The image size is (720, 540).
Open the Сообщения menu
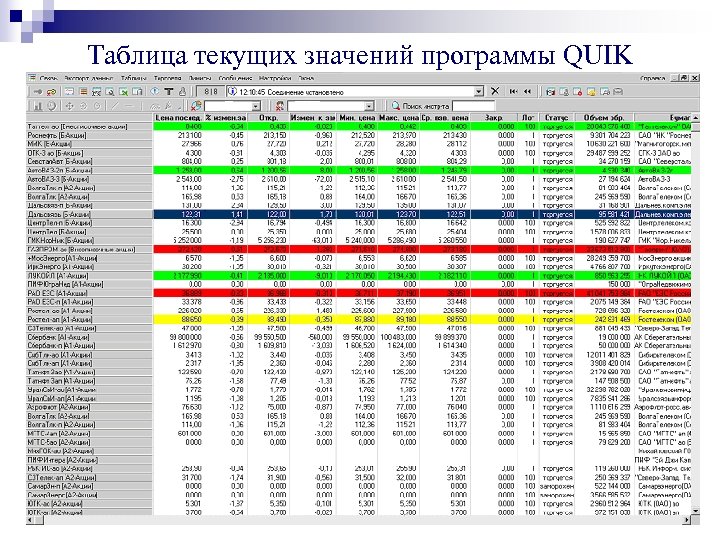pos(235,79)
